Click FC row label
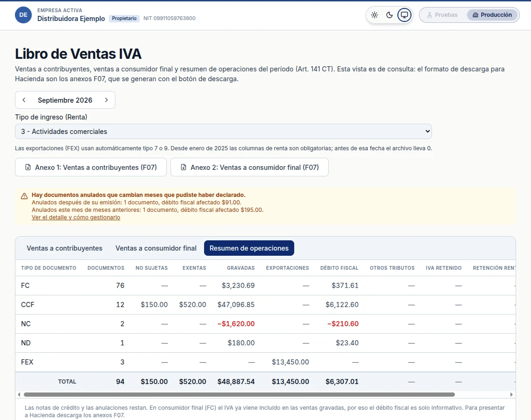This screenshot has height=420, width=531. pos(25,285)
